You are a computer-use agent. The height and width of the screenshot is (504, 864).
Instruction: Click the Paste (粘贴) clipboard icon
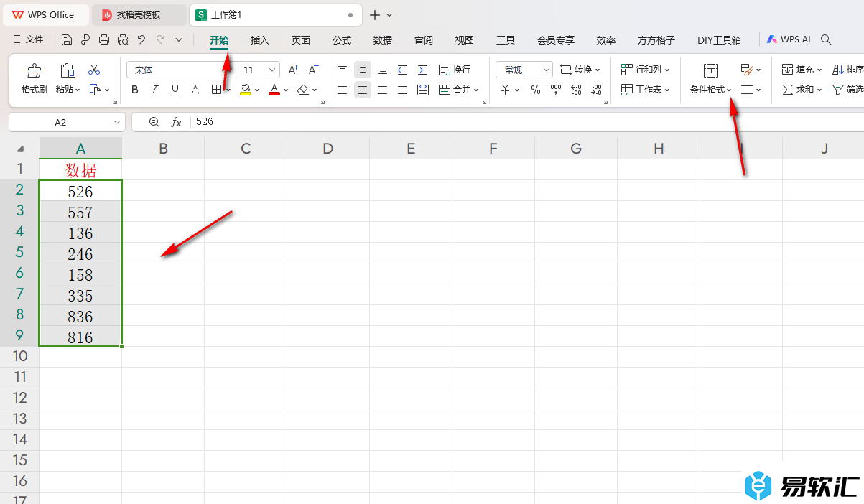pyautogui.click(x=68, y=70)
